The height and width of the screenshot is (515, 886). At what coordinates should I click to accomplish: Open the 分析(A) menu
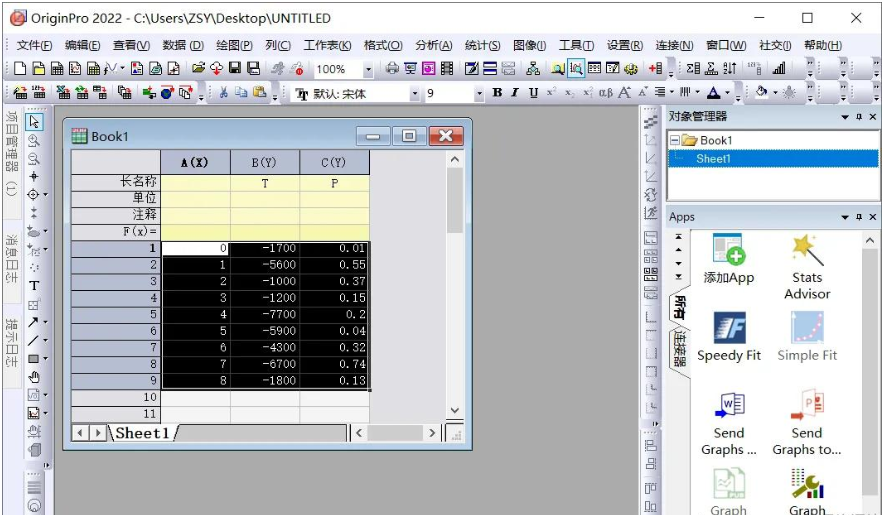pyautogui.click(x=433, y=45)
